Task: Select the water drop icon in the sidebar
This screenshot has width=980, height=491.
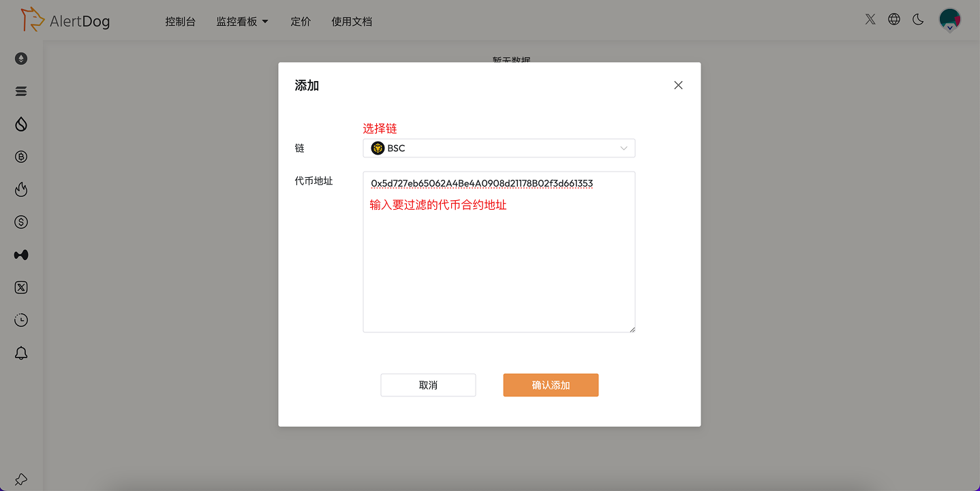Action: (20, 124)
